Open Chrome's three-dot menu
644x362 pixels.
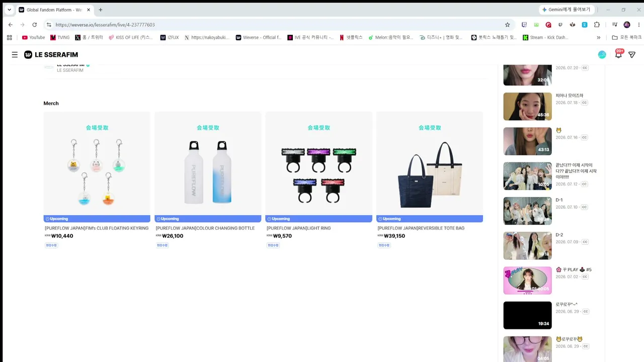638,25
